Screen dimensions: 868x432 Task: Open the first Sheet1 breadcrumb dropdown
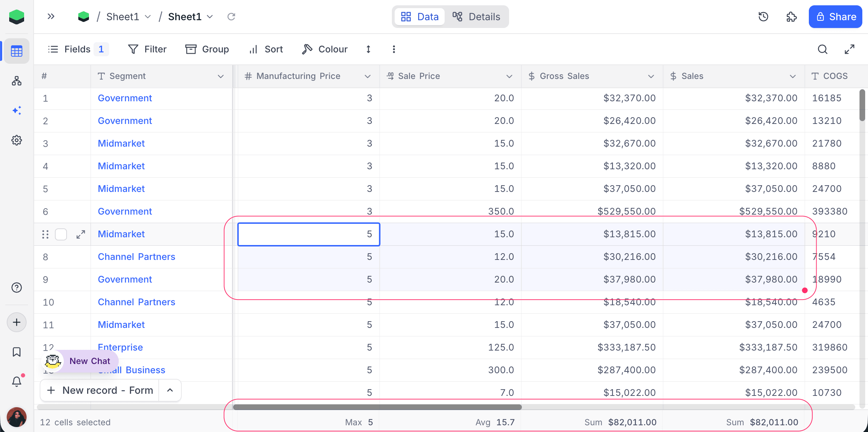click(148, 17)
